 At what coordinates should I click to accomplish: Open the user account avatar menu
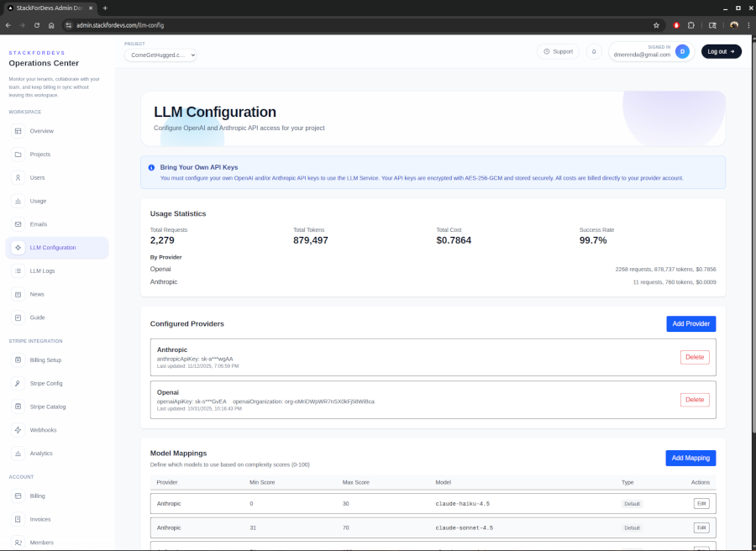(682, 51)
